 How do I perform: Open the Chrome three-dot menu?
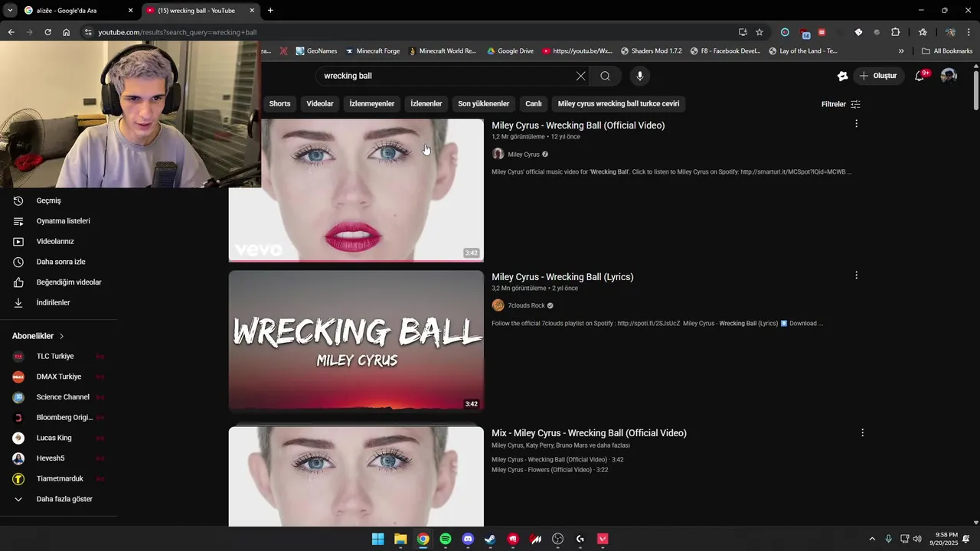[x=969, y=32]
